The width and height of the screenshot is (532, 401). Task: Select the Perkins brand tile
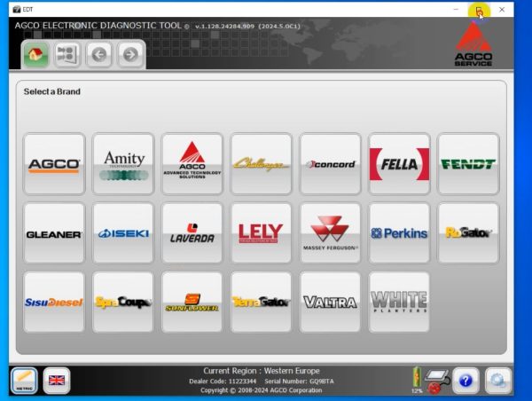[x=399, y=233]
